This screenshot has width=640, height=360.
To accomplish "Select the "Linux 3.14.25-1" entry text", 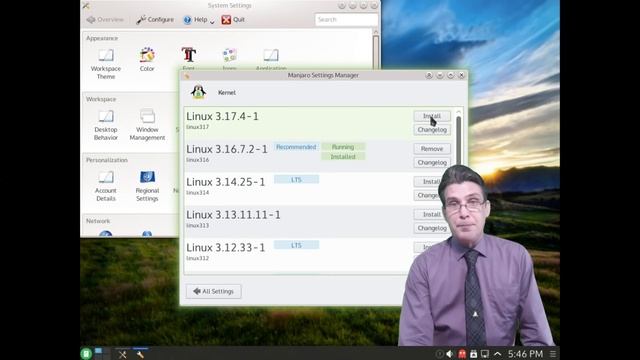I will (x=226, y=182).
